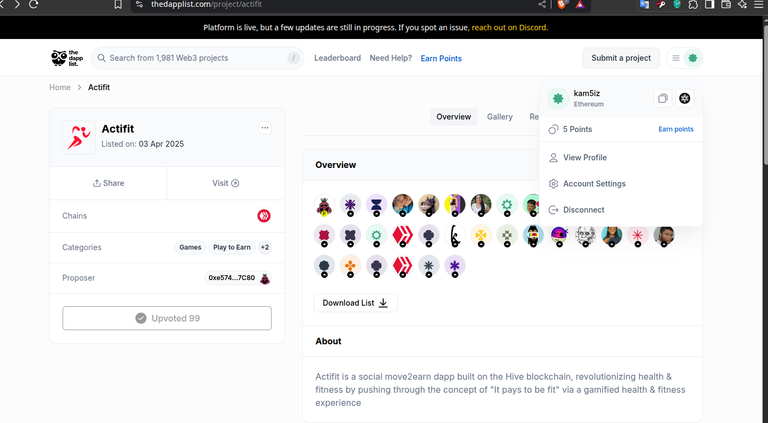The height and width of the screenshot is (423, 768).
Task: Click the black-and-white sketch face avatar
Action: [585, 235]
